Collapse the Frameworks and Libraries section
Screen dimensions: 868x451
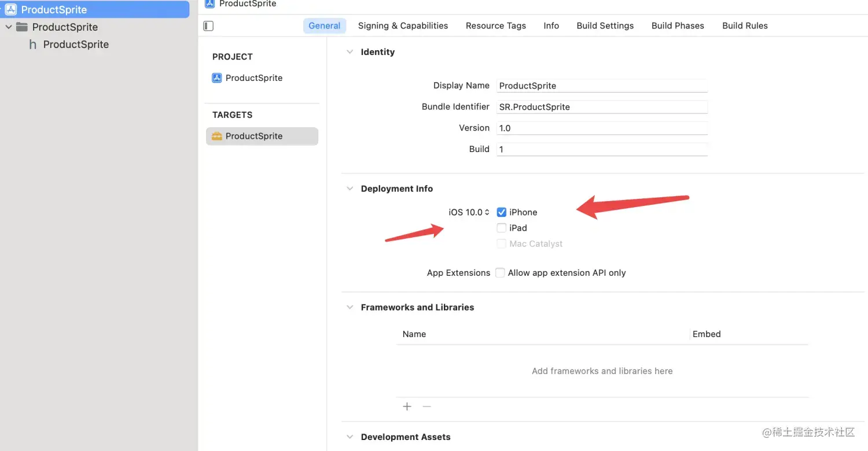tap(350, 307)
